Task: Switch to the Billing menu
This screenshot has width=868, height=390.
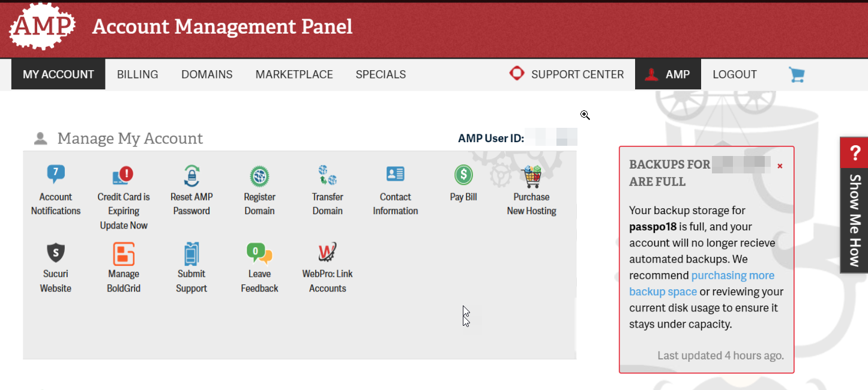Action: point(137,74)
